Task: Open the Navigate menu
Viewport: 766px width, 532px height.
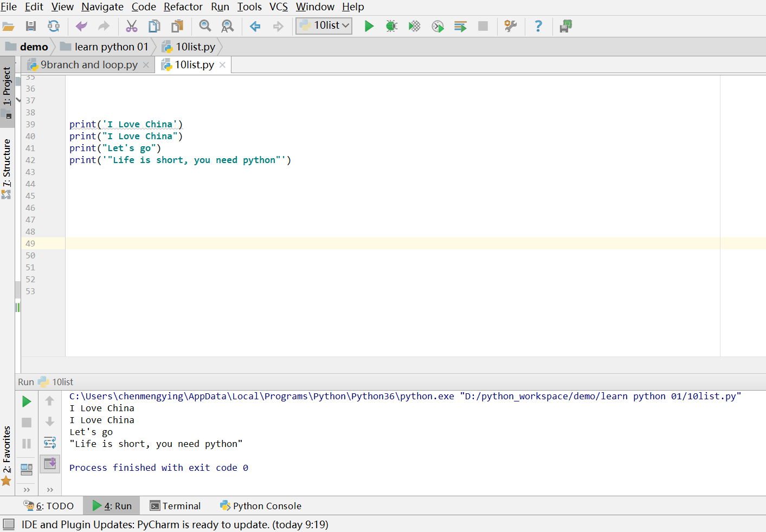Action: point(102,7)
